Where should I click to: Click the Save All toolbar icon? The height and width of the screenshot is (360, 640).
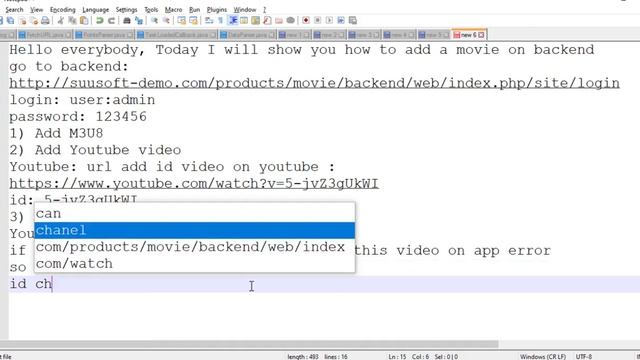11,20
